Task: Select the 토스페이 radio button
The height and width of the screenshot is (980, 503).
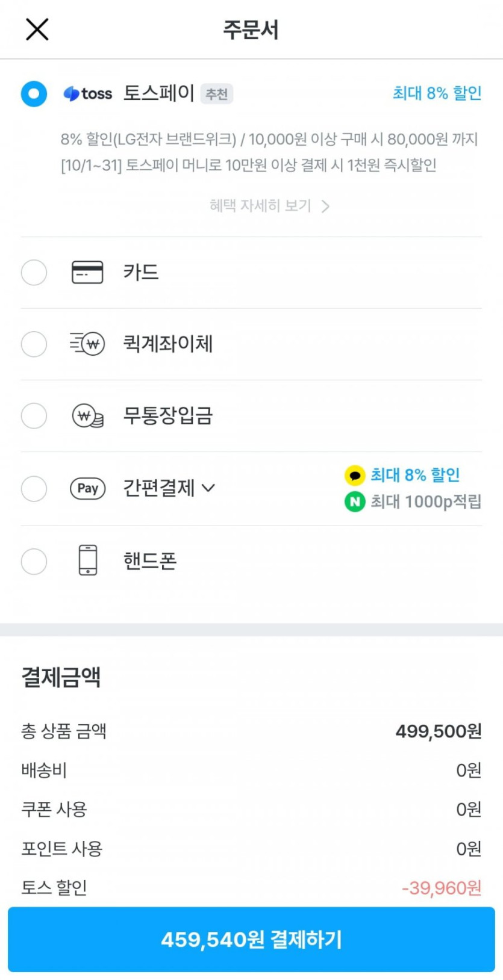Action: coord(34,94)
